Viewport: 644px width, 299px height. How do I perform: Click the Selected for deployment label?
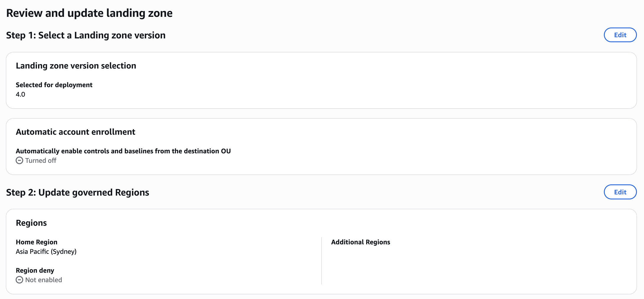click(54, 85)
